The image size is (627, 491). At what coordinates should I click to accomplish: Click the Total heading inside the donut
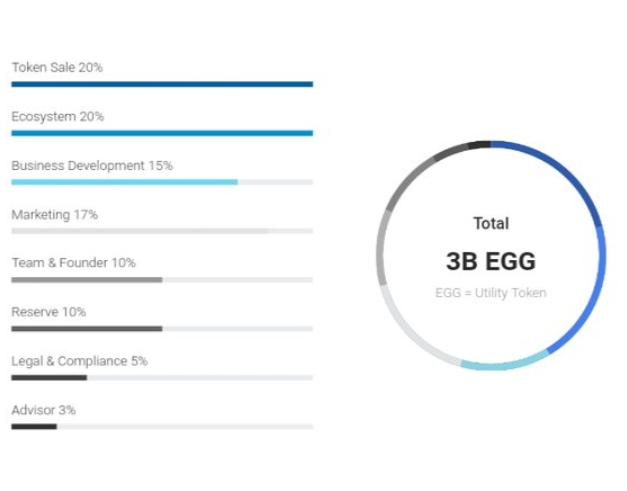tap(491, 224)
